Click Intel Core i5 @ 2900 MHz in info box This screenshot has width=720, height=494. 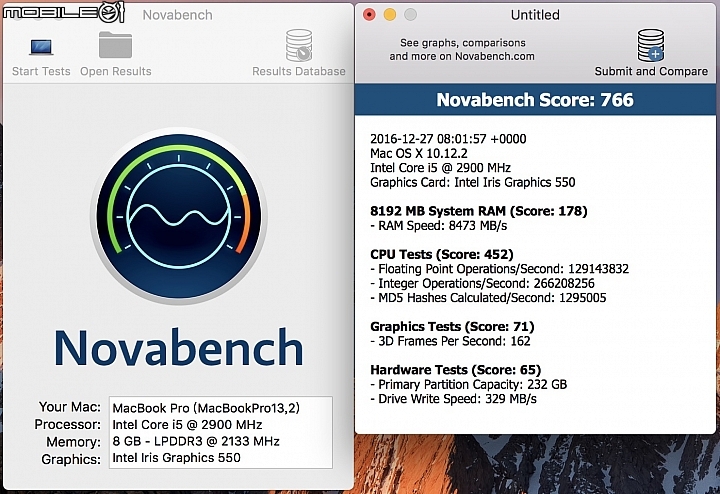[x=187, y=425]
